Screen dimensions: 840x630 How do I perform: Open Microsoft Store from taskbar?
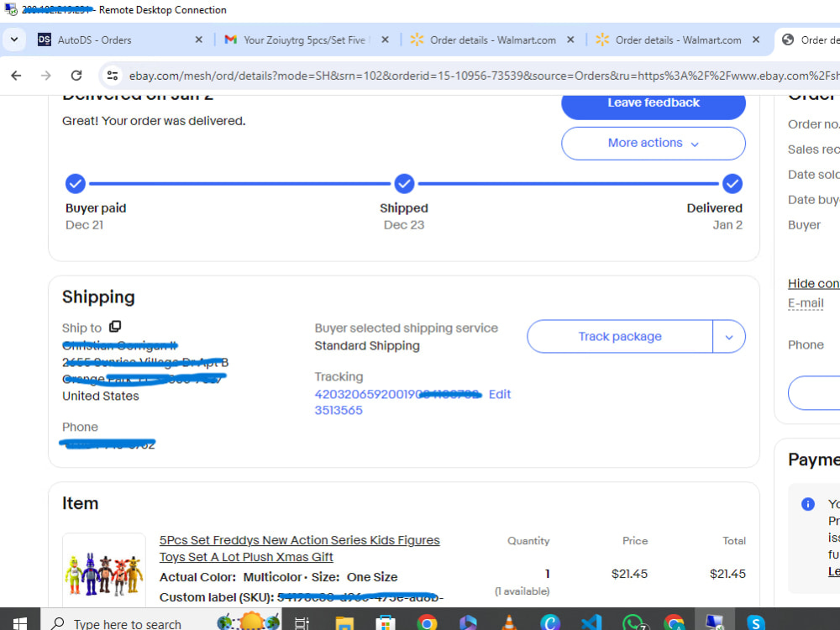point(386,622)
